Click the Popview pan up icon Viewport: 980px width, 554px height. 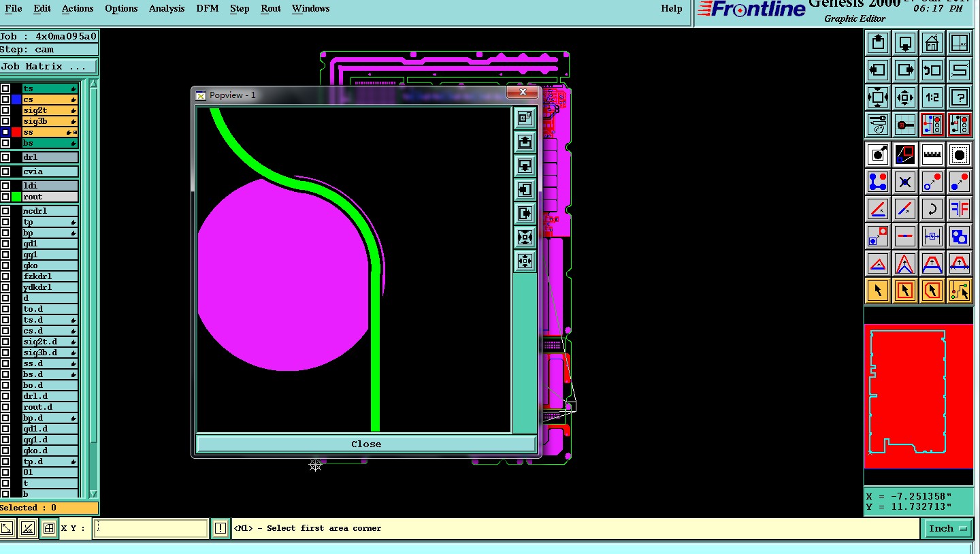click(525, 142)
